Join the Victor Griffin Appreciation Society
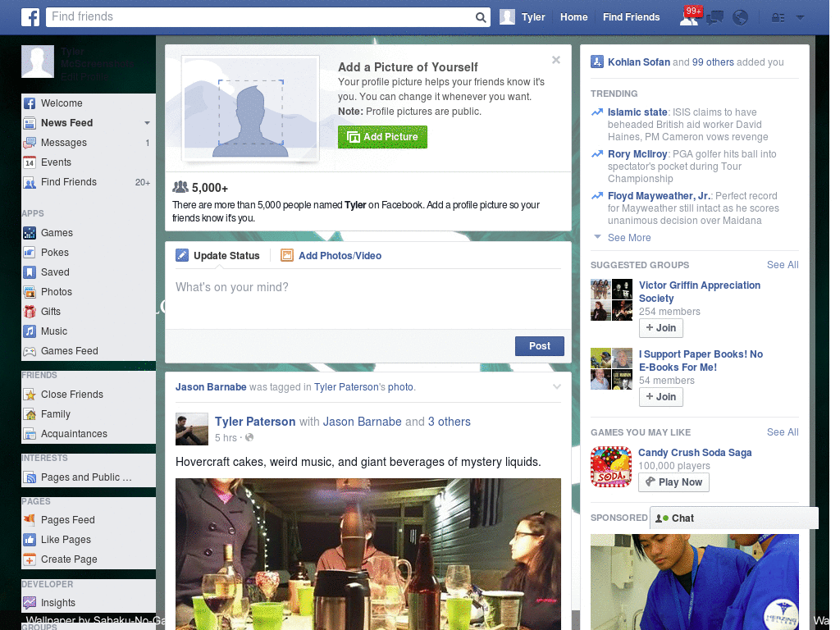 (660, 327)
